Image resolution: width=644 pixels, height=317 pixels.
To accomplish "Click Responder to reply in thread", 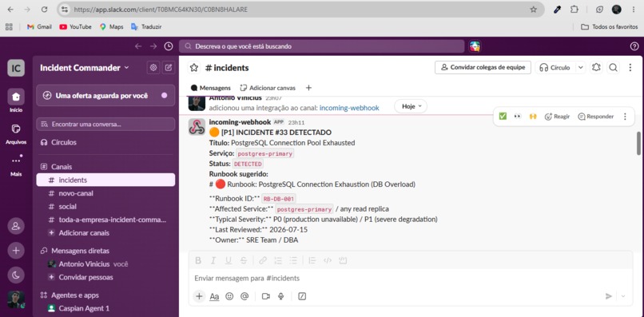I will (x=595, y=117).
